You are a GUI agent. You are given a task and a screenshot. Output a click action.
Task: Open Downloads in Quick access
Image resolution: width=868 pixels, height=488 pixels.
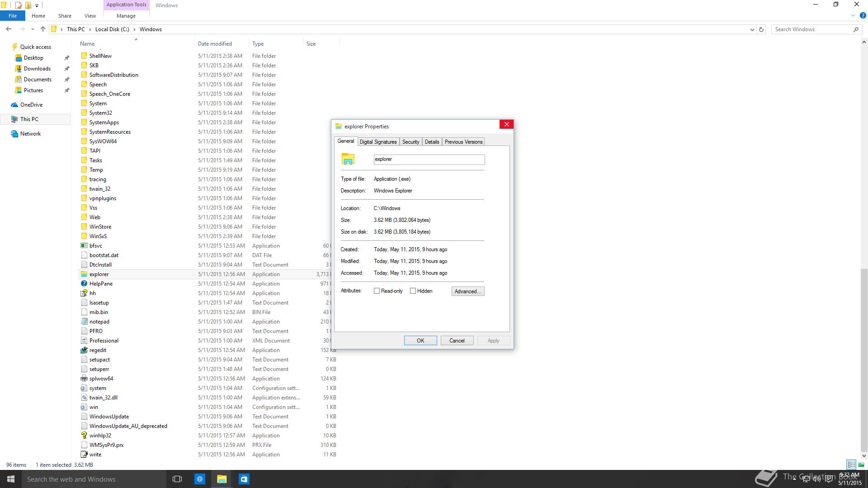tap(37, 69)
